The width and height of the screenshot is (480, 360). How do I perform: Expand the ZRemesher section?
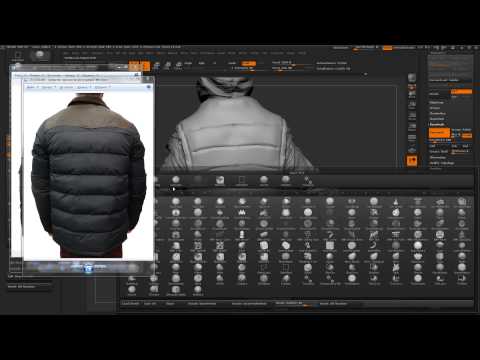coord(437,157)
